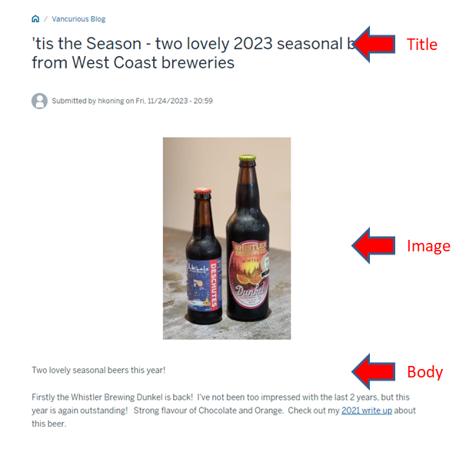
Task: Click the "Submitted by hkoning" byline text
Action: pyautogui.click(x=88, y=101)
